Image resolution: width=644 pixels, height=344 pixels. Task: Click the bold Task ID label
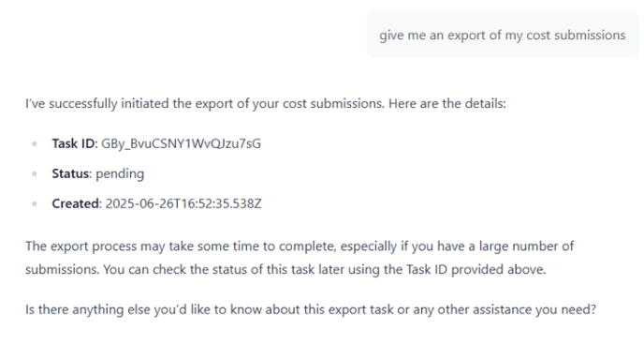tap(74, 143)
